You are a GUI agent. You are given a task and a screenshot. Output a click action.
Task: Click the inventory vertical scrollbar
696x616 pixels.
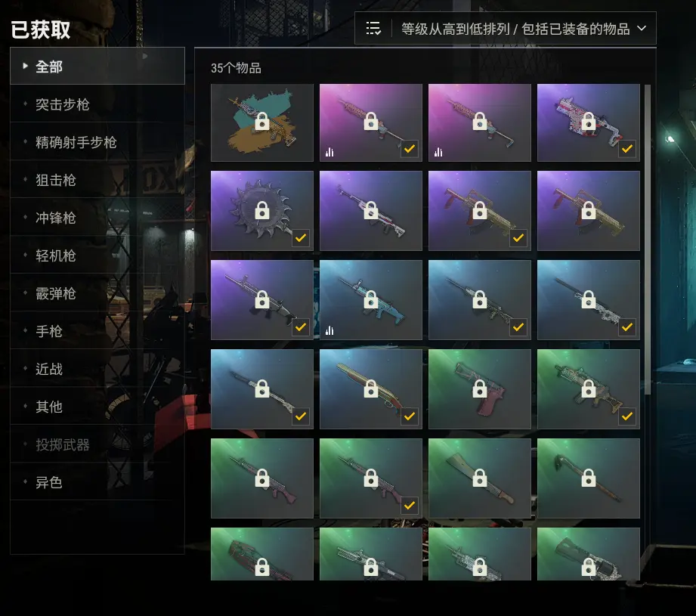click(x=647, y=240)
